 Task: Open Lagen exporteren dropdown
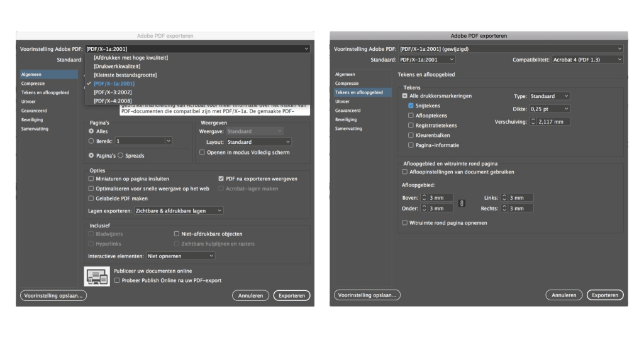coord(179,211)
